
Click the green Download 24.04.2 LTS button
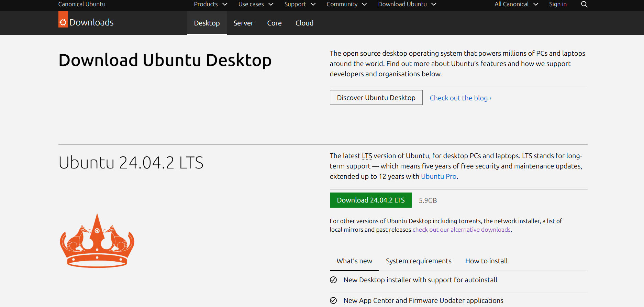pyautogui.click(x=371, y=200)
